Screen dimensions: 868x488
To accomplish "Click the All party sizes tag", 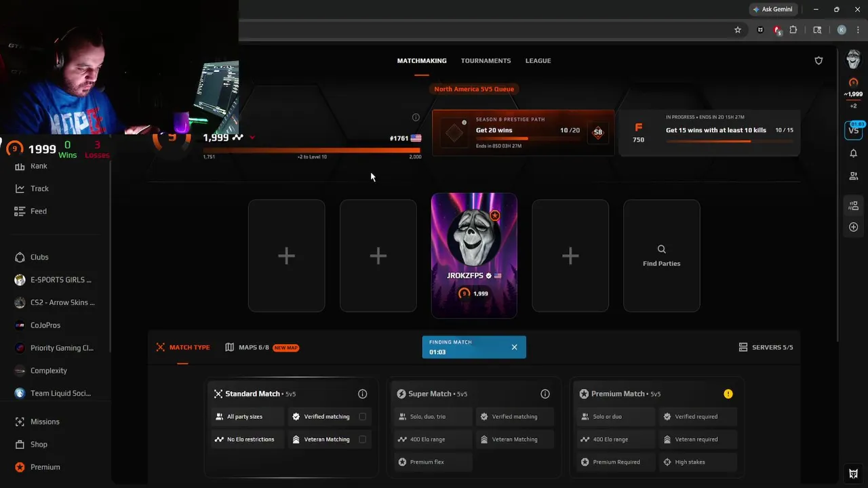I will [248, 417].
